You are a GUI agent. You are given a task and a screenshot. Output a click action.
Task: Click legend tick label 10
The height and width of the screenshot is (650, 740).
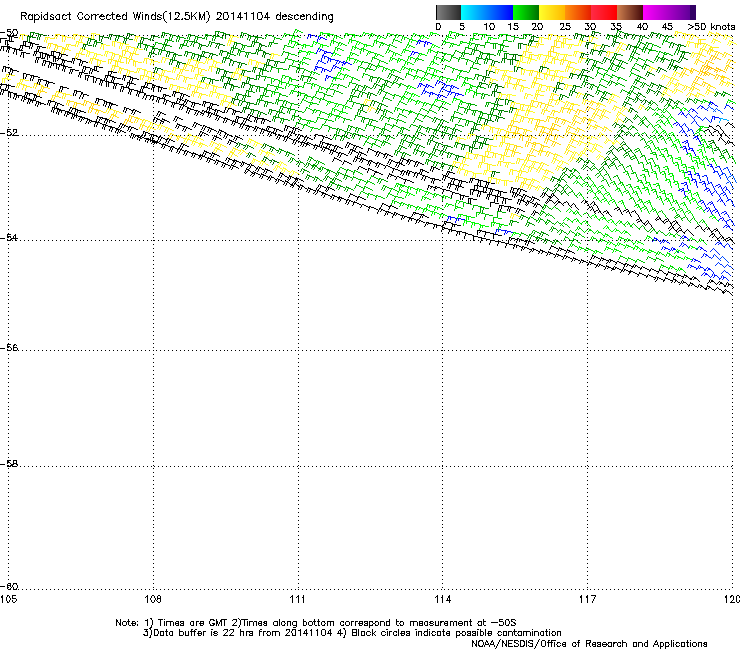pos(489,27)
